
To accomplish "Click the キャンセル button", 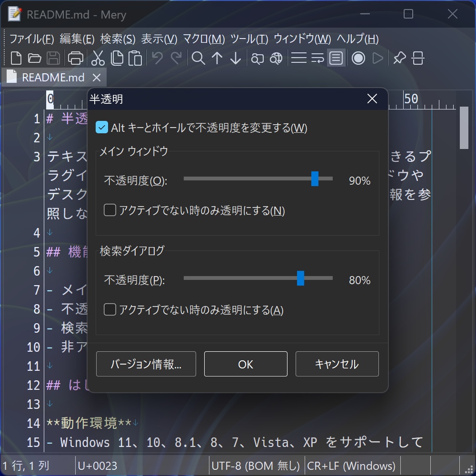I will pyautogui.click(x=337, y=364).
